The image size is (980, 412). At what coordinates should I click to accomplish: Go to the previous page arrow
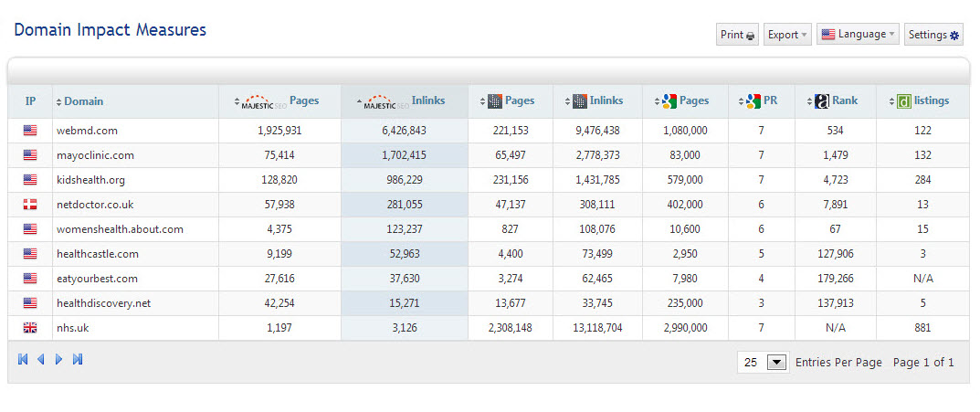[40, 359]
